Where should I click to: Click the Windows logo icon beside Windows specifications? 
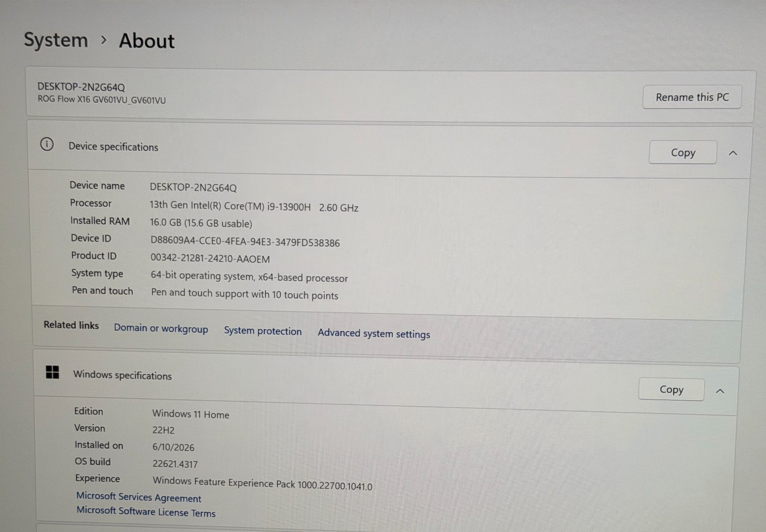52,372
